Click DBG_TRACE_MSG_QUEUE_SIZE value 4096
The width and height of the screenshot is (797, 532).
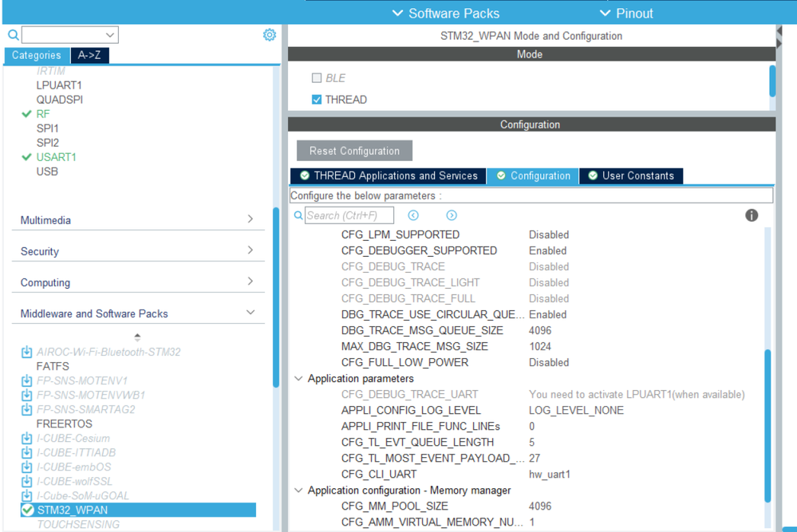540,330
